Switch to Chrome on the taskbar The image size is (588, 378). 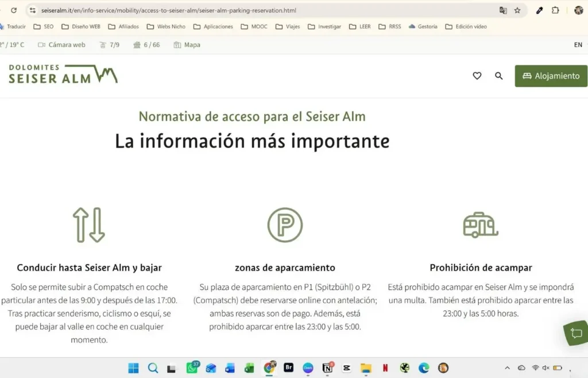[x=269, y=368]
